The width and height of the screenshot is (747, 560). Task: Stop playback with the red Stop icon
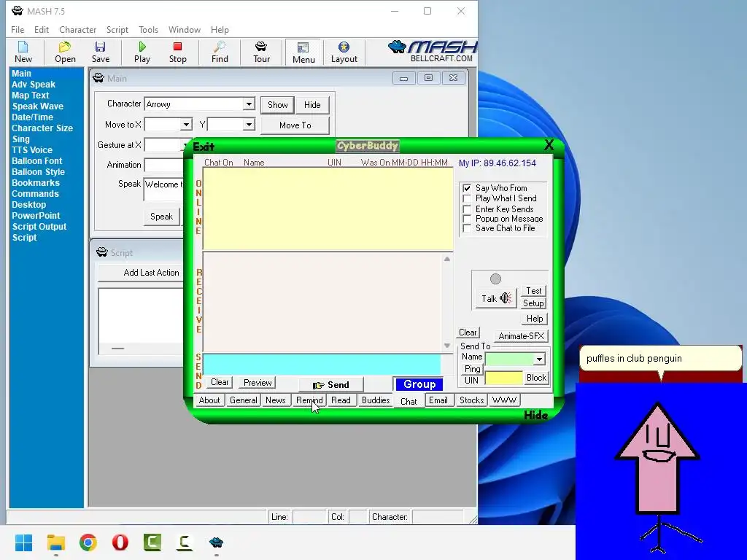pos(178,52)
